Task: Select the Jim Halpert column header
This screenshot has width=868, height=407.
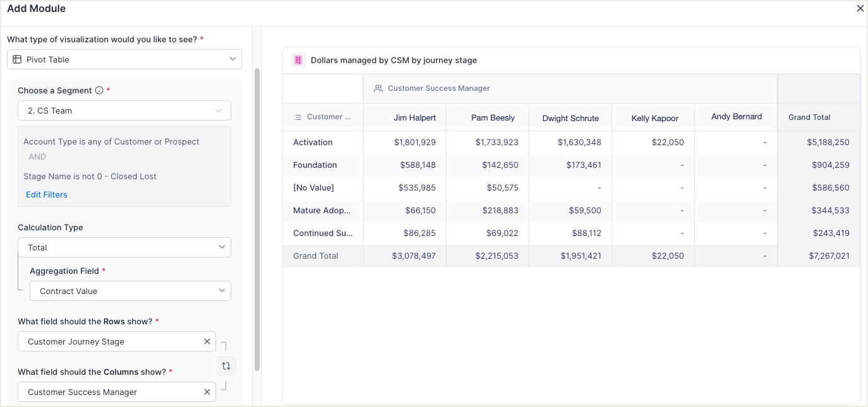Action: point(414,117)
